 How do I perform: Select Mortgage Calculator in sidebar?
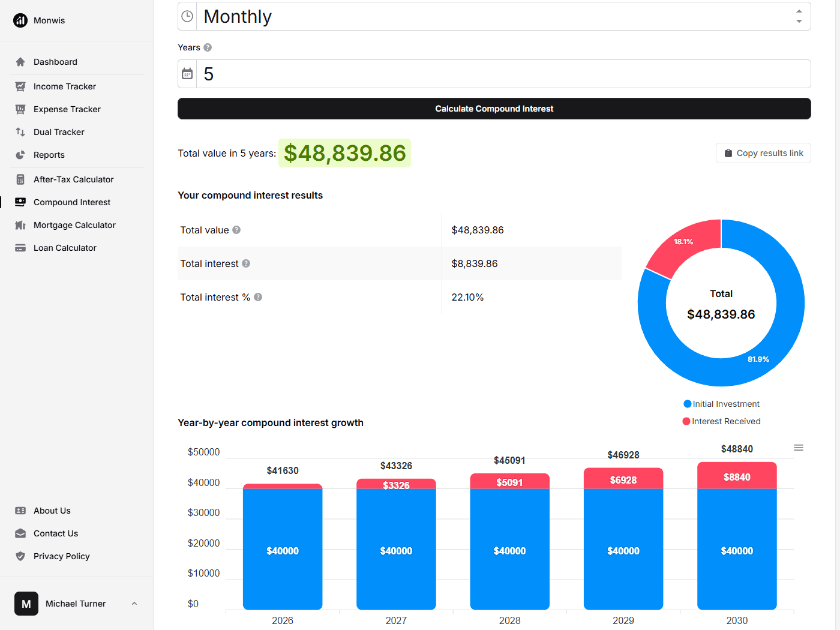77,225
